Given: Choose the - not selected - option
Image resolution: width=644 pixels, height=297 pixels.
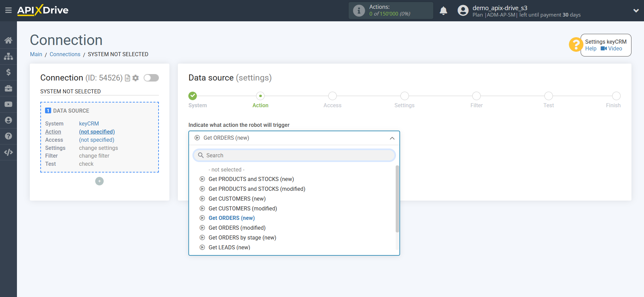Looking at the screenshot, I should [x=226, y=169].
